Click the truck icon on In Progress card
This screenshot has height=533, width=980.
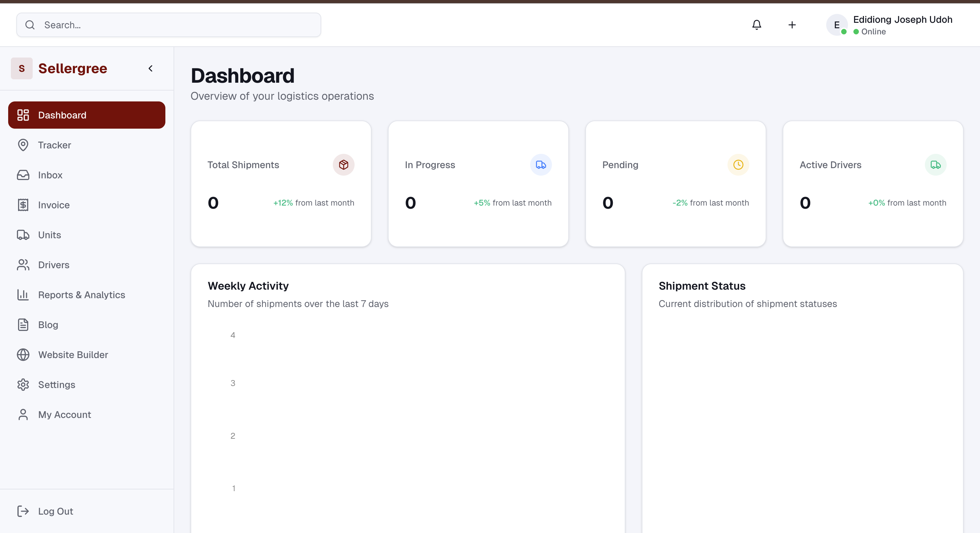coord(541,165)
